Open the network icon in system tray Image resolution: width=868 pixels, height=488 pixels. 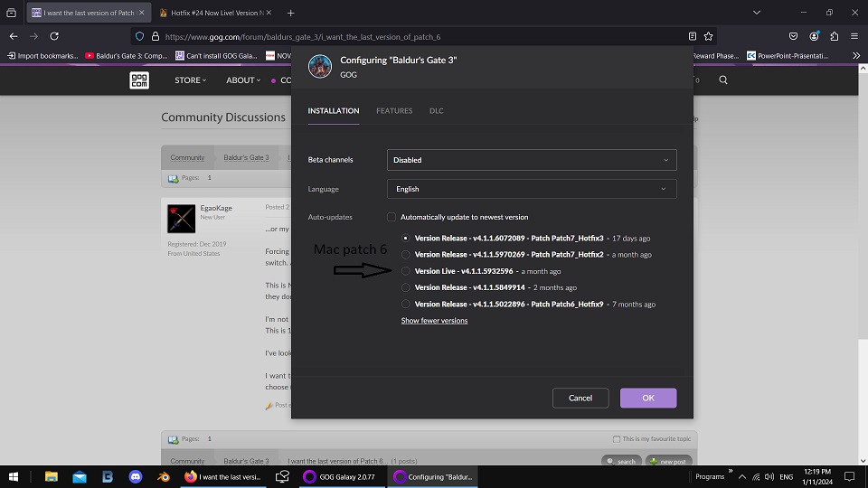756,476
